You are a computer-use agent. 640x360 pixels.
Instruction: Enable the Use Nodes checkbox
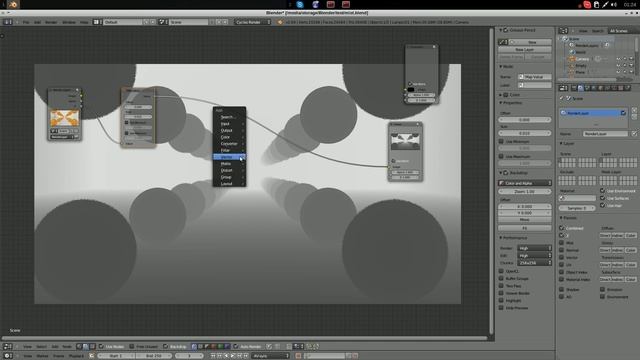[x=101, y=347]
